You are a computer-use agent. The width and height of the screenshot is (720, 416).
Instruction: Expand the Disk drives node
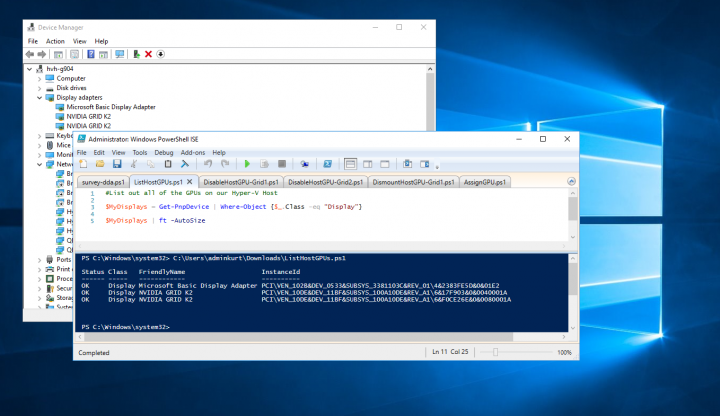pos(39,87)
